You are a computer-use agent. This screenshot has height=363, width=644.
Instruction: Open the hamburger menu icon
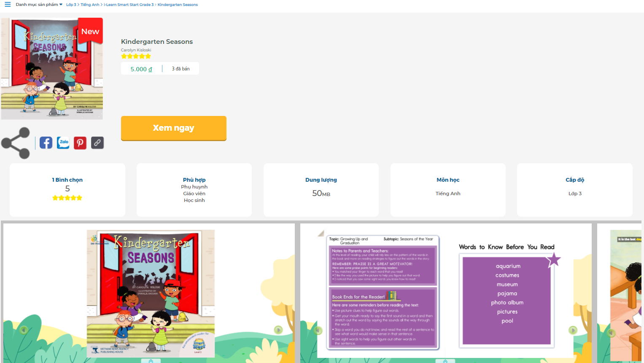pyautogui.click(x=8, y=5)
